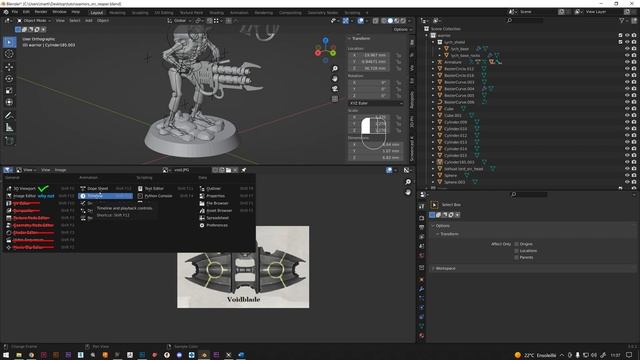The height and width of the screenshot is (360, 640).
Task: Choose Preferences in editor type menu
Action: (227, 225)
